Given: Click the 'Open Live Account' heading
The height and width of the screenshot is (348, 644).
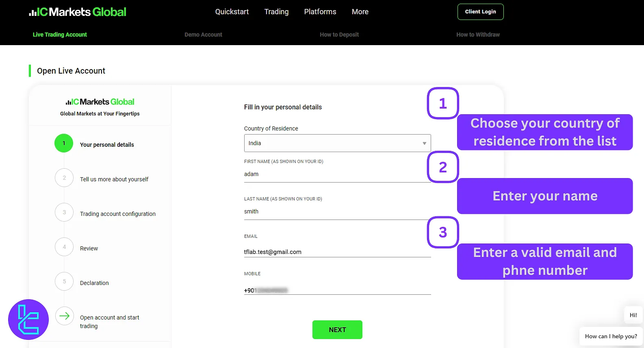Looking at the screenshot, I should click(x=71, y=71).
